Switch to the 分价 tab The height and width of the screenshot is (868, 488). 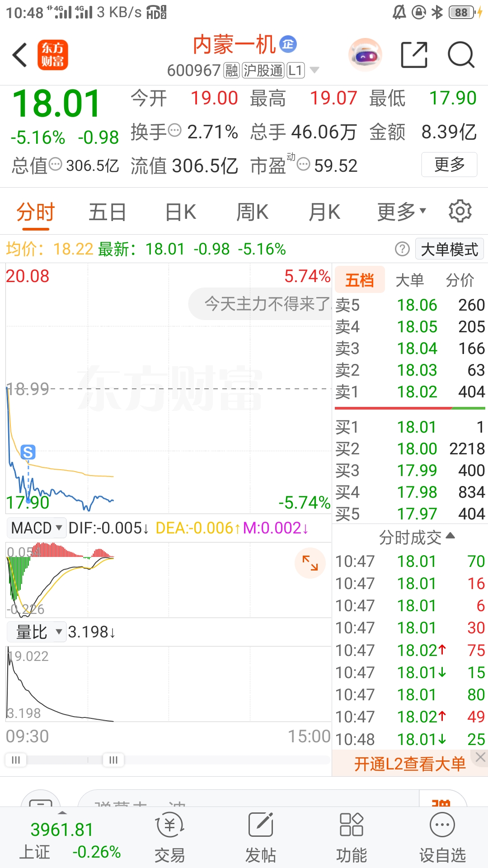coord(460,280)
